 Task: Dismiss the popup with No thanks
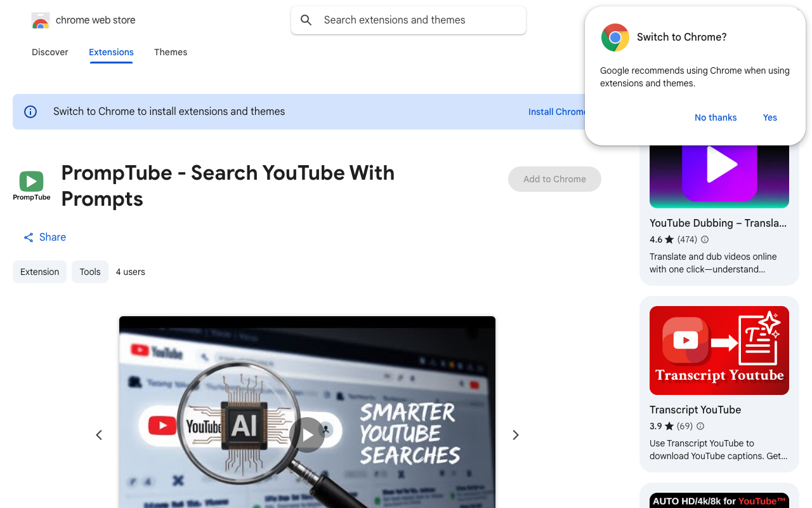716,117
